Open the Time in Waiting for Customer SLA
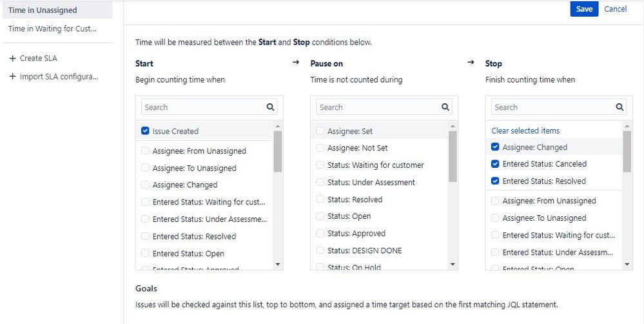The width and height of the screenshot is (644, 324). coord(52,29)
